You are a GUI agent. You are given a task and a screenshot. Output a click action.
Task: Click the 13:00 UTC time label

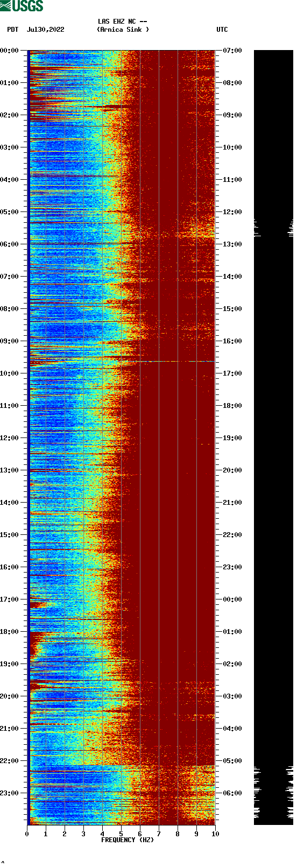[232, 244]
